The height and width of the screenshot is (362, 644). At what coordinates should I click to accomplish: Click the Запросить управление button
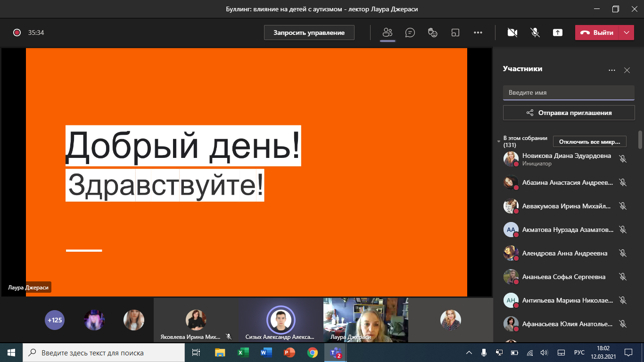pos(309,33)
